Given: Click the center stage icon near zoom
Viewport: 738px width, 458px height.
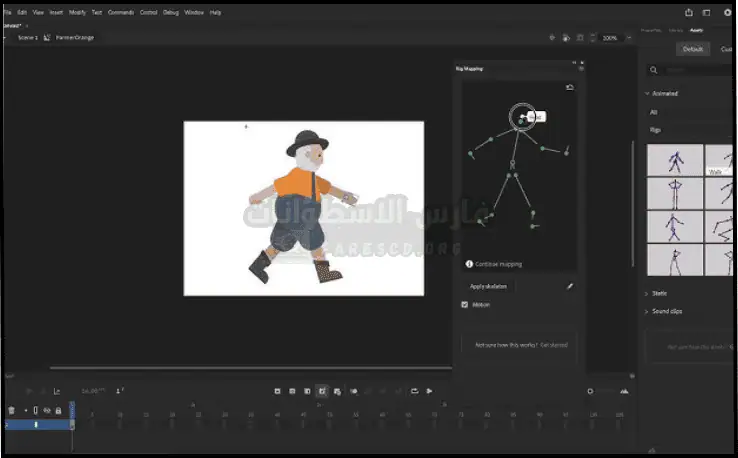Looking at the screenshot, I should pyautogui.click(x=553, y=38).
